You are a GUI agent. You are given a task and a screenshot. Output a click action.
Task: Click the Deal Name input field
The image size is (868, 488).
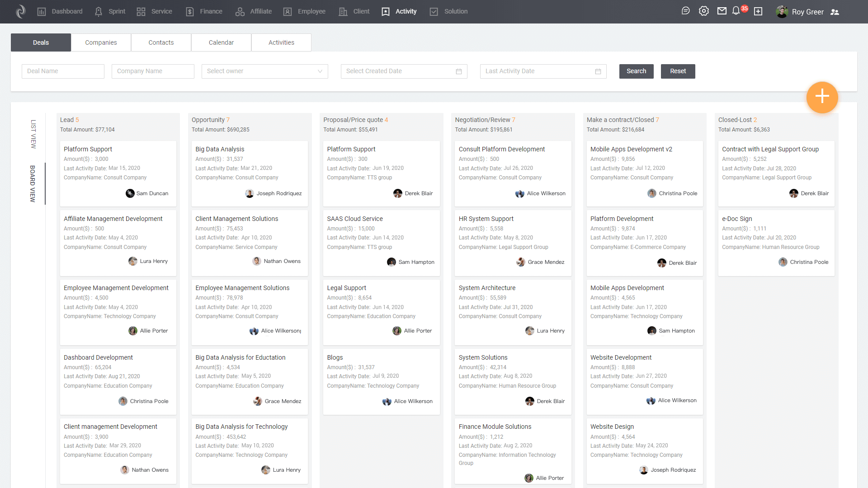click(63, 71)
